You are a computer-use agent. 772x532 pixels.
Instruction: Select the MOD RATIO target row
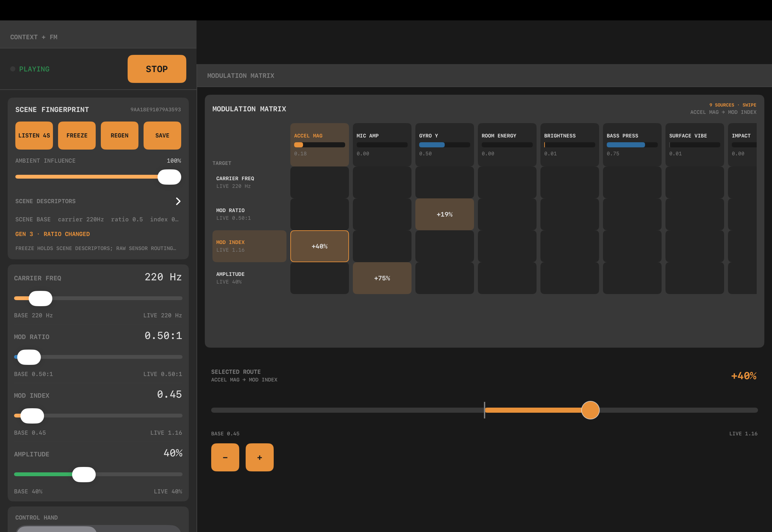[249, 214]
